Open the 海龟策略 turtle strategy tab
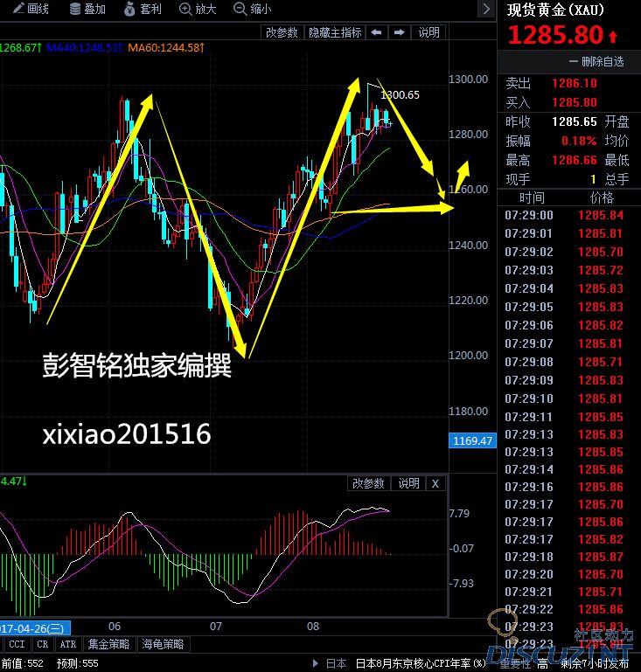641x672 pixels. [163, 644]
